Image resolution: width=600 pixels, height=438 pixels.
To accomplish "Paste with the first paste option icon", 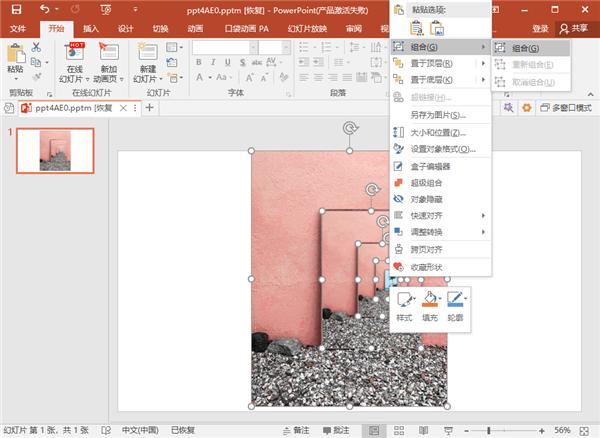I will point(416,28).
